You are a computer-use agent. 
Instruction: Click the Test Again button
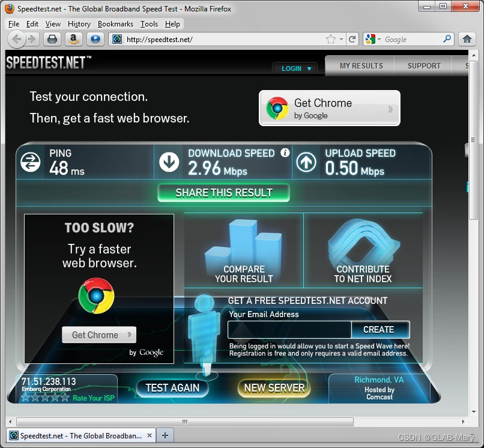[x=172, y=388]
